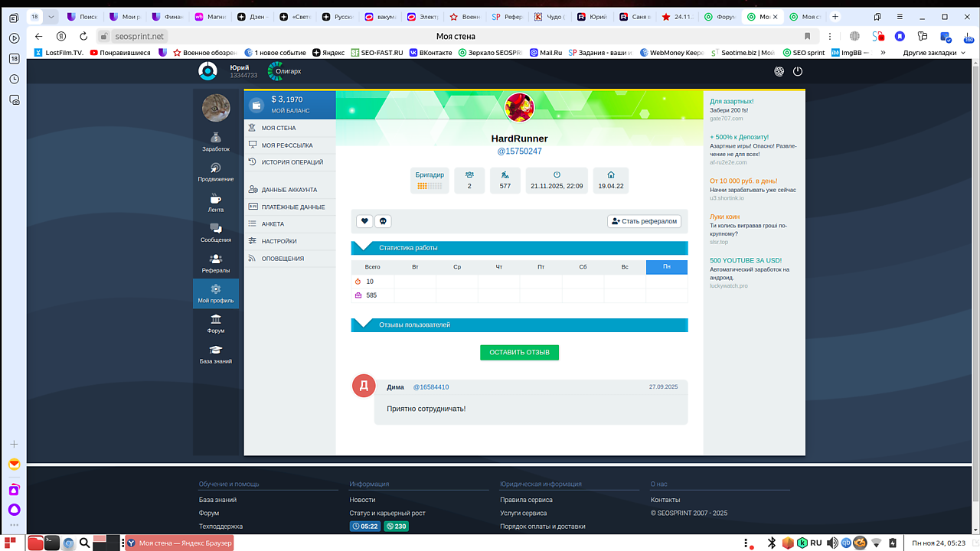980x551 pixels.
Task: Click the Оставить отзыв button
Action: point(519,352)
